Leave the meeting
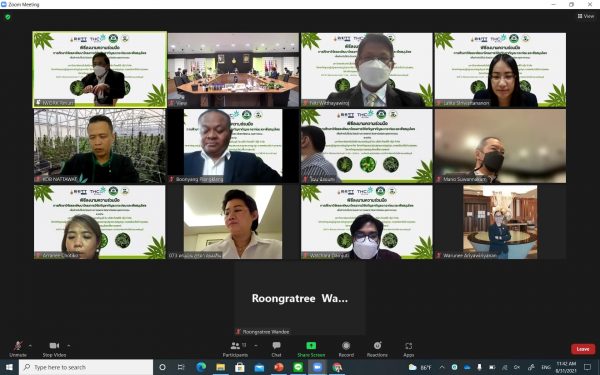600x375 pixels. [583, 349]
